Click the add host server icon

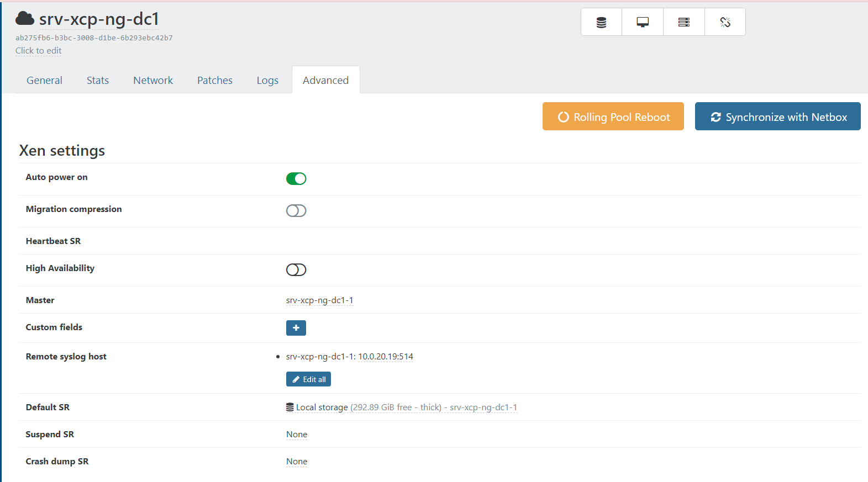684,22
